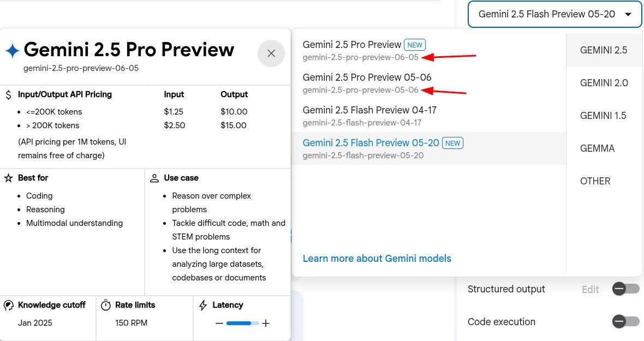Select Gemini 2.5 Pro Preview 06-05 model
Image resolution: width=644 pixels, height=341 pixels.
click(360, 50)
